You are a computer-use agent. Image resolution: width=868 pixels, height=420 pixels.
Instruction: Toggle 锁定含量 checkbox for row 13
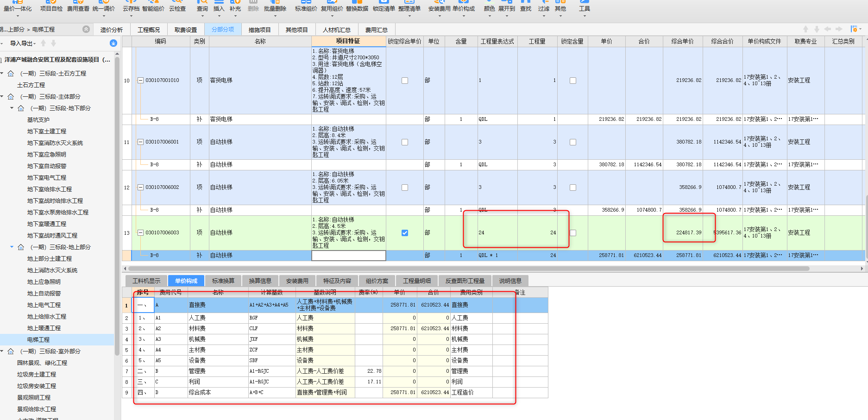(573, 233)
